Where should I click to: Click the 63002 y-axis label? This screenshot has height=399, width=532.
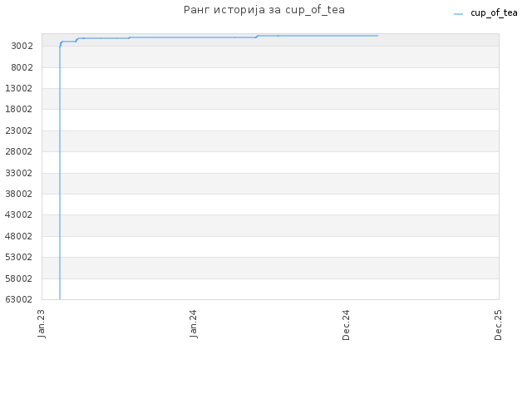click(19, 299)
